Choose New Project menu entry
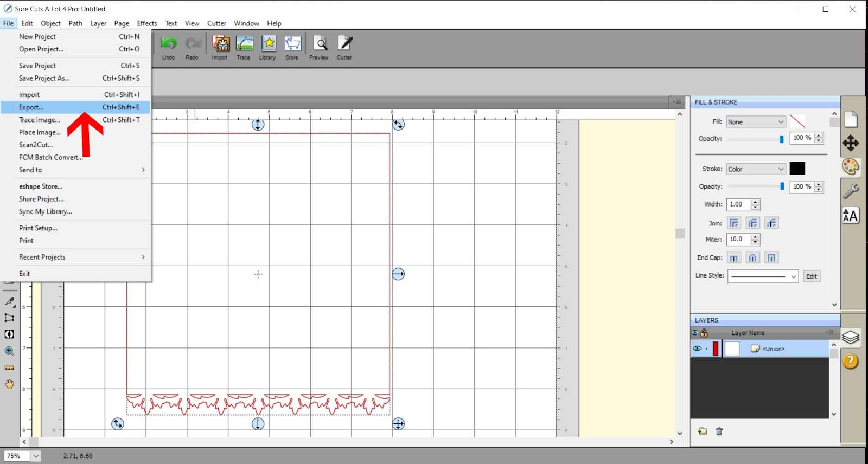The width and height of the screenshot is (868, 464). tap(76, 36)
